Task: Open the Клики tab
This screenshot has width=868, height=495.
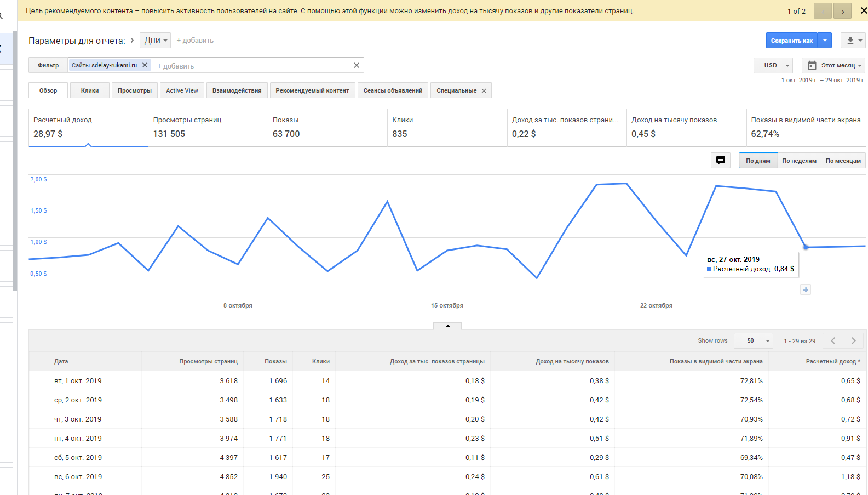Action: 90,90
